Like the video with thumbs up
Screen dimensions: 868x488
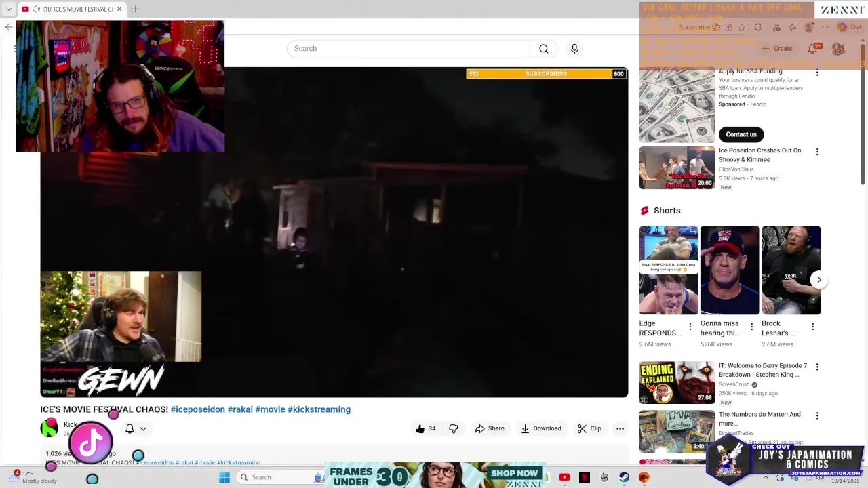(425, 428)
